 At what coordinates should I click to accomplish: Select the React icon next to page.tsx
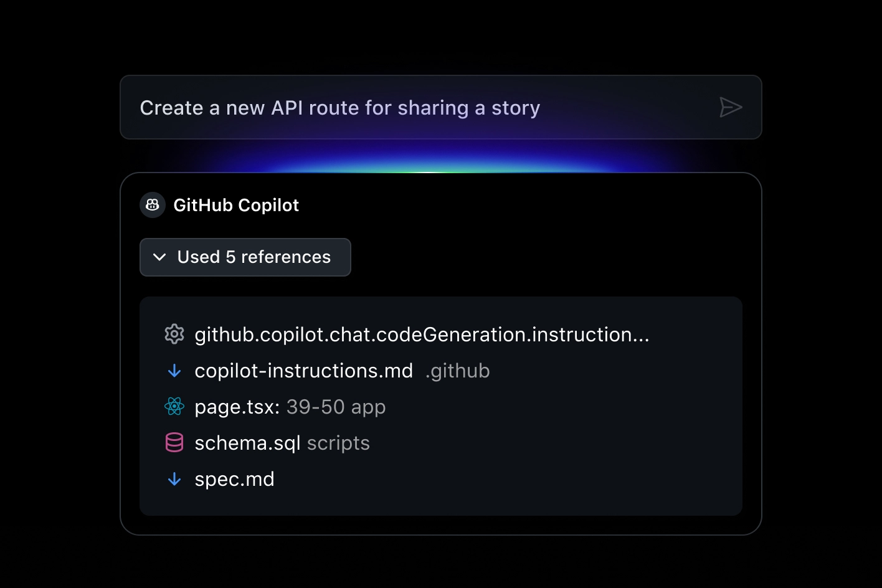coord(174,406)
